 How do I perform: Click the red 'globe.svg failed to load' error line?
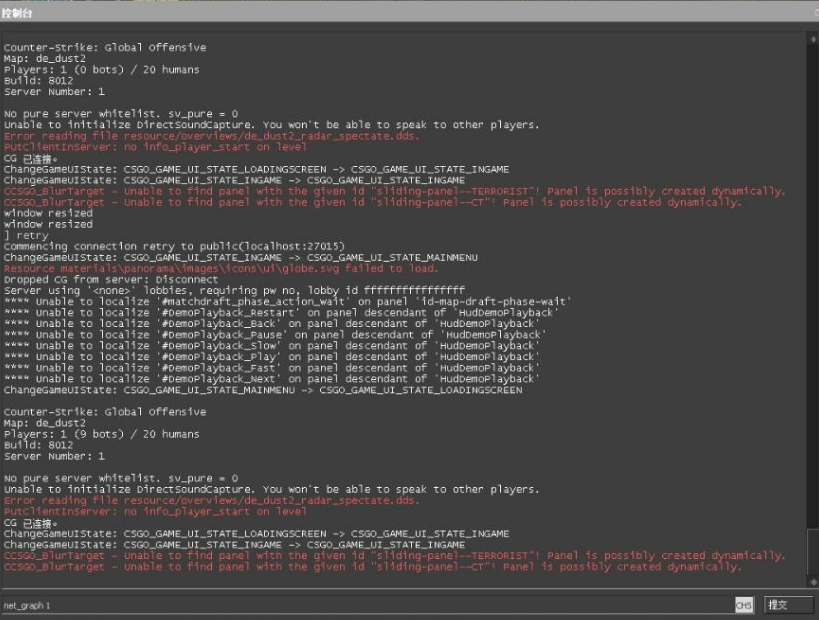[x=221, y=268]
